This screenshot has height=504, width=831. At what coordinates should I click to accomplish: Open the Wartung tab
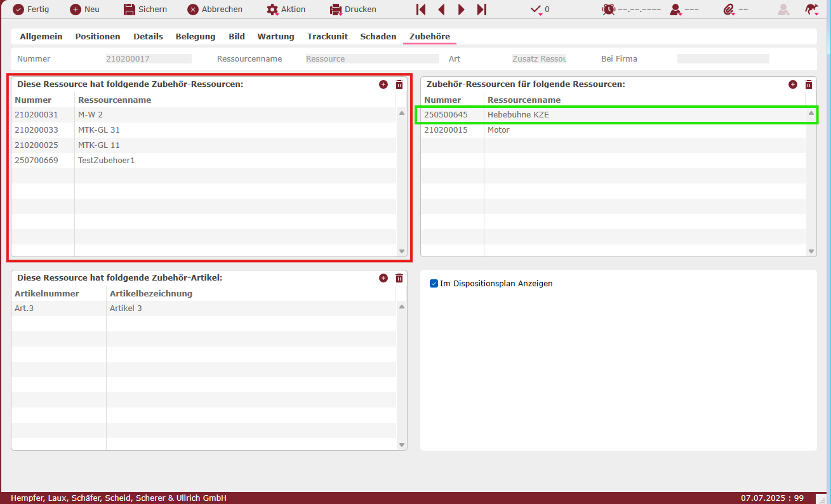pyautogui.click(x=276, y=37)
